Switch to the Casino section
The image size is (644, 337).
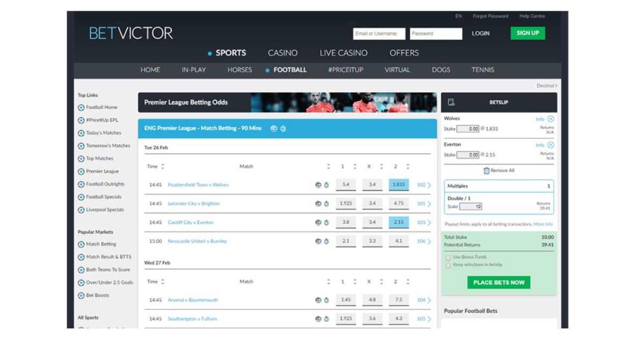pos(282,53)
